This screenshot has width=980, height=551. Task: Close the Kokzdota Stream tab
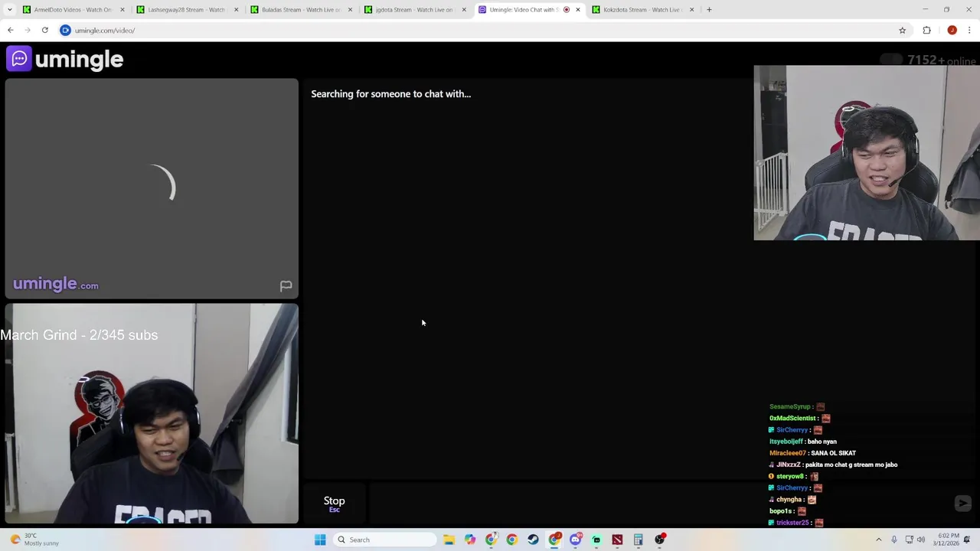[x=692, y=10]
